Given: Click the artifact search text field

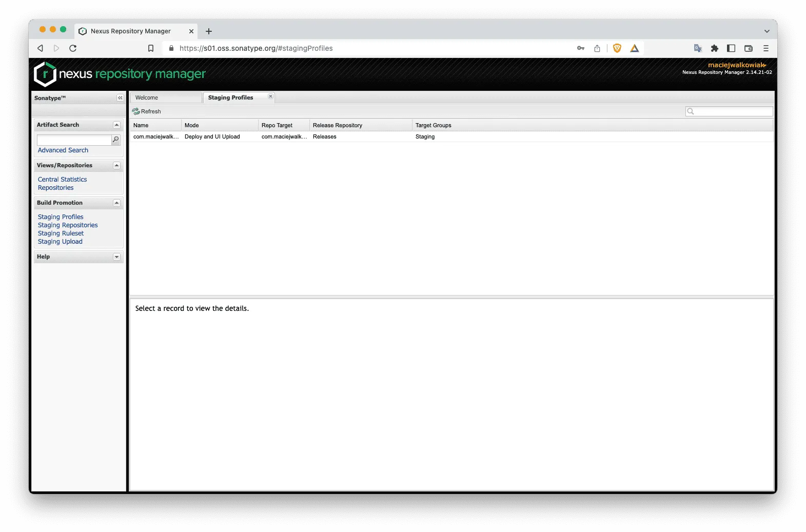Looking at the screenshot, I should [74, 140].
